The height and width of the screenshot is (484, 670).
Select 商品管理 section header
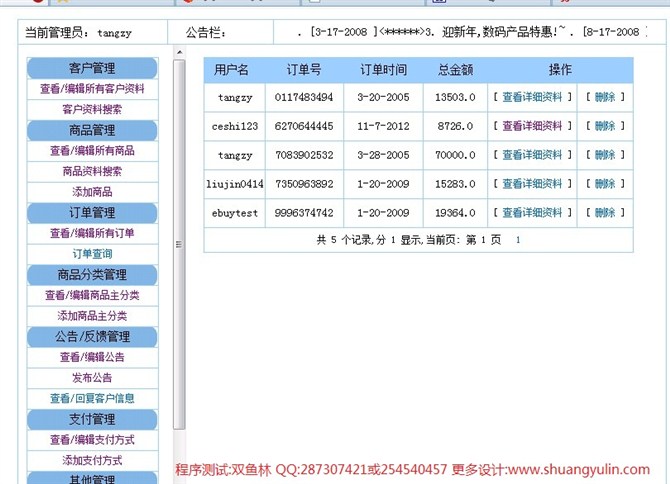click(92, 130)
